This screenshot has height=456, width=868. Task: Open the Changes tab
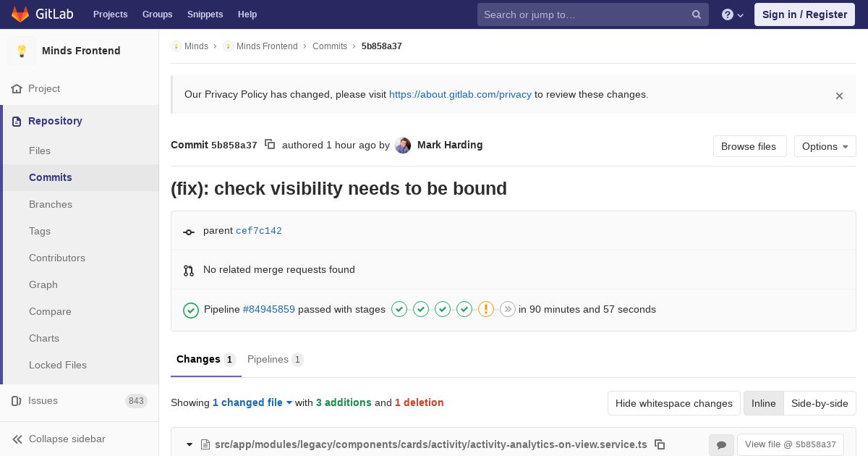[x=205, y=359]
